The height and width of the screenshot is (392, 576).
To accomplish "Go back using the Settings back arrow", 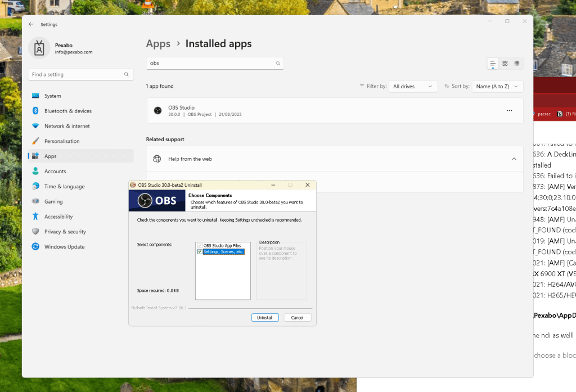I will tap(31, 24).
